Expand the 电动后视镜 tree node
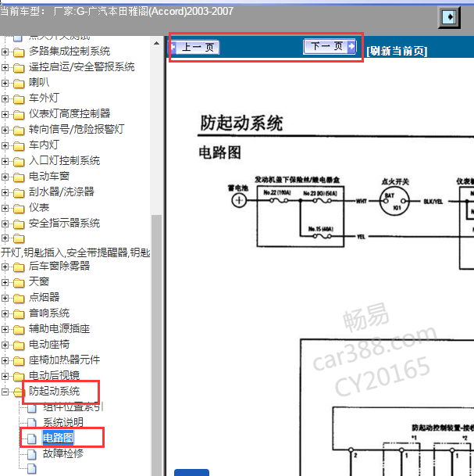474x476 pixels. pyautogui.click(x=5, y=376)
